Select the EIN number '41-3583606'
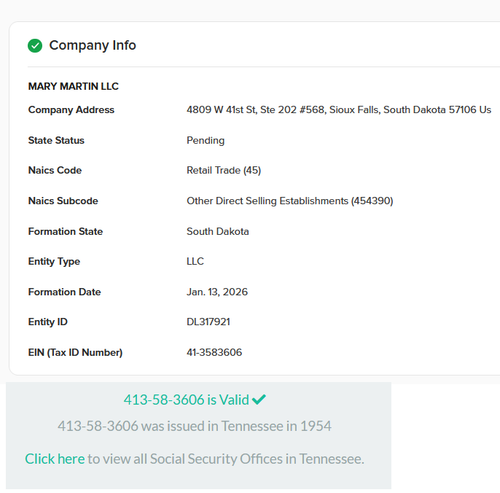The image size is (500, 493). point(214,352)
